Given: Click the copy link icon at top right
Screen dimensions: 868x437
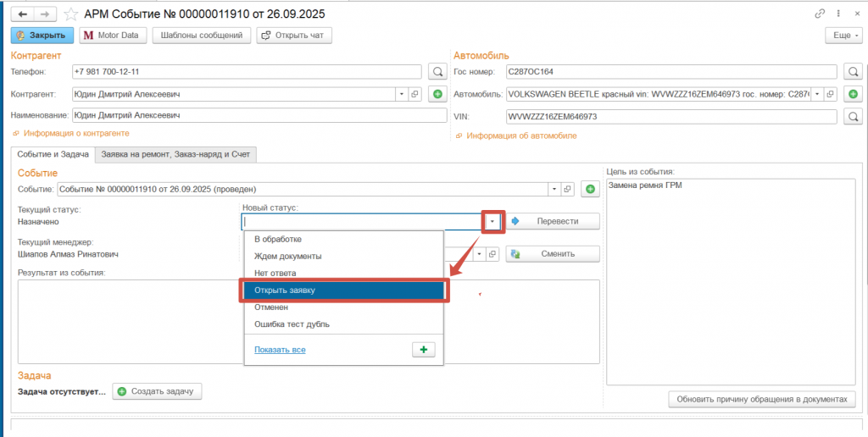Looking at the screenshot, I should [x=820, y=14].
